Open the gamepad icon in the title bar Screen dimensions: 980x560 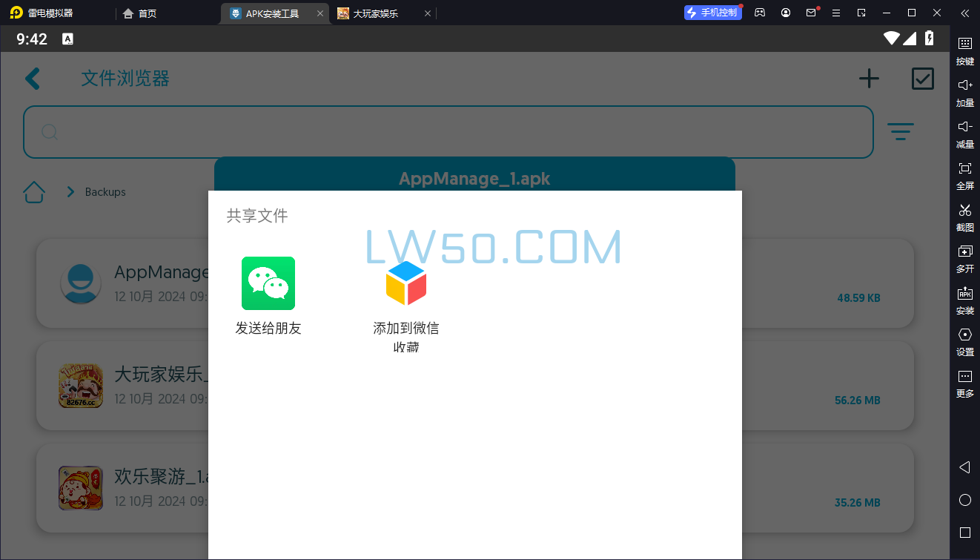click(x=759, y=13)
